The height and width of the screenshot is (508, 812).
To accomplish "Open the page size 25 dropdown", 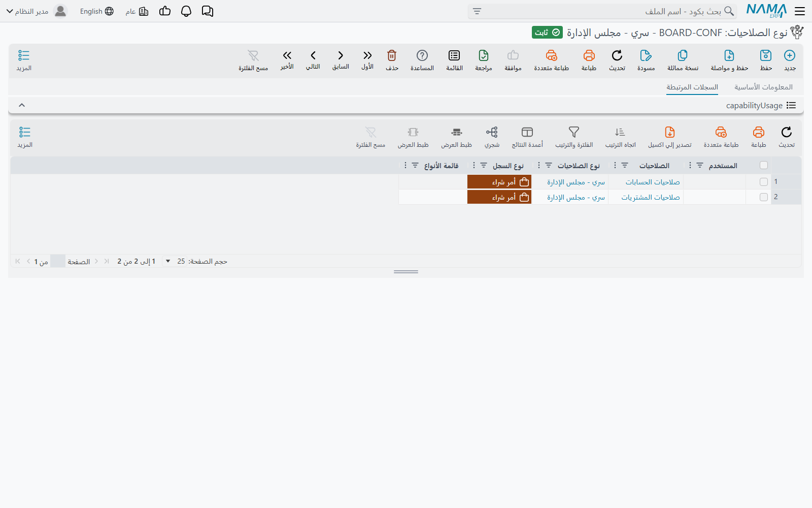I will pos(174,261).
